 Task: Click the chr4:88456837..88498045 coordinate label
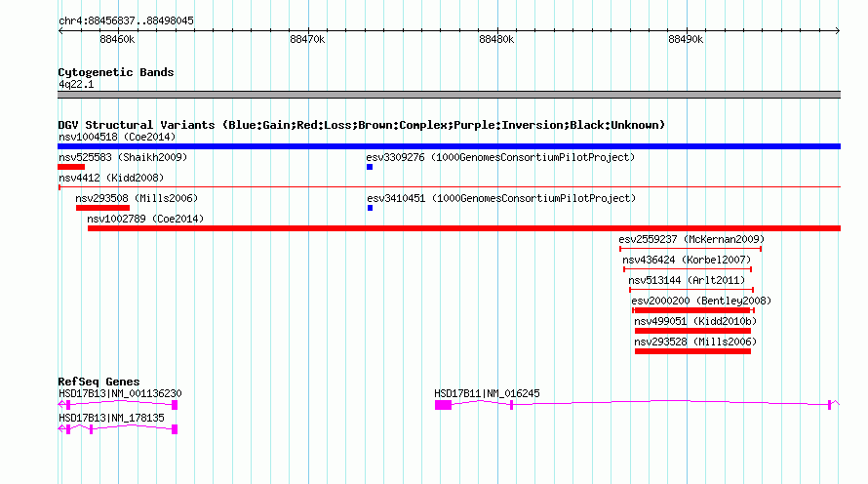tap(126, 20)
